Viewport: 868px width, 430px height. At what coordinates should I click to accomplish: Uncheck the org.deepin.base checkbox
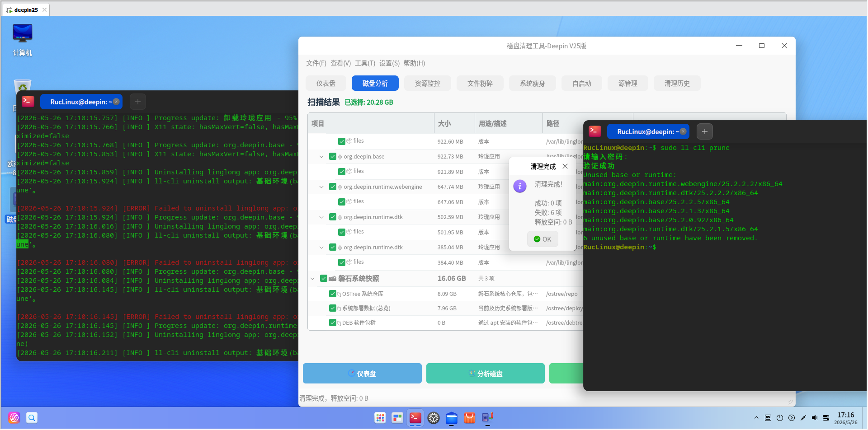point(333,157)
